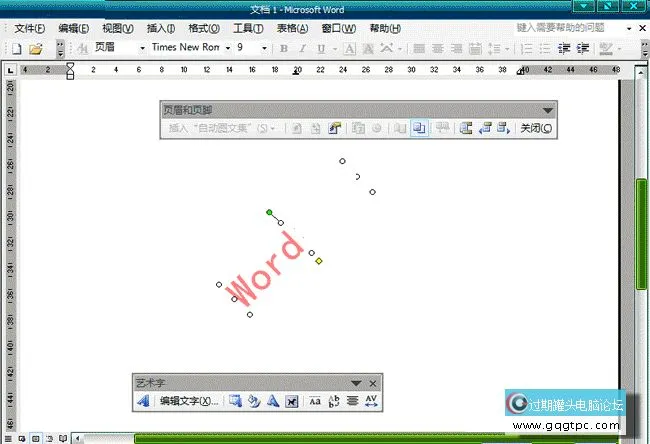Open the 工具(T) menu
Screen dimensions: 650x444
pyautogui.click(x=248, y=29)
